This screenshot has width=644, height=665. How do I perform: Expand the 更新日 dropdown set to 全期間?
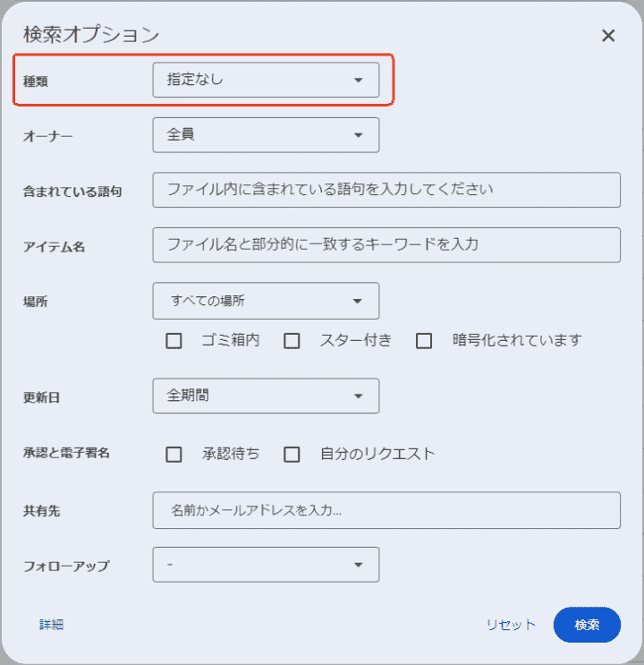click(266, 396)
